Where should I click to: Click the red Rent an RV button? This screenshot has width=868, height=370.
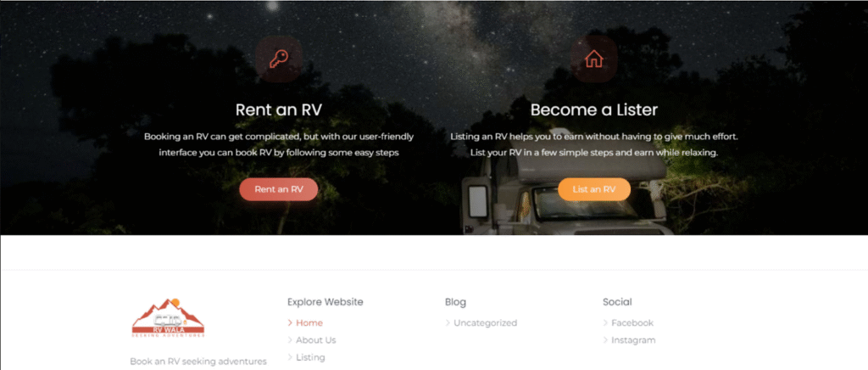(x=278, y=189)
